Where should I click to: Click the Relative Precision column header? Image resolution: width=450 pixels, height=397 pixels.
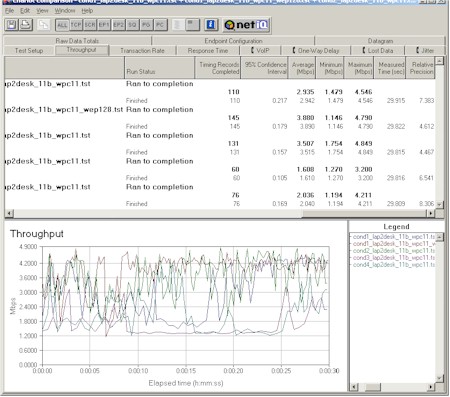click(420, 68)
